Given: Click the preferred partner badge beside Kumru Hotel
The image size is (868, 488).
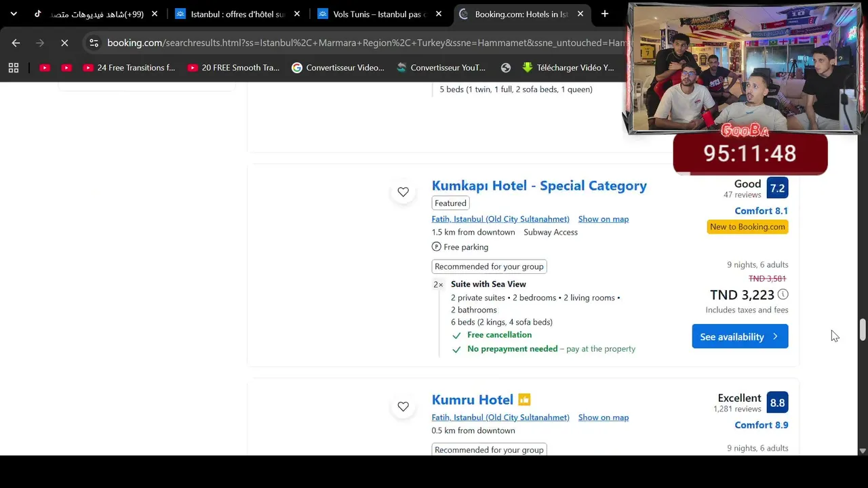Looking at the screenshot, I should [x=524, y=400].
